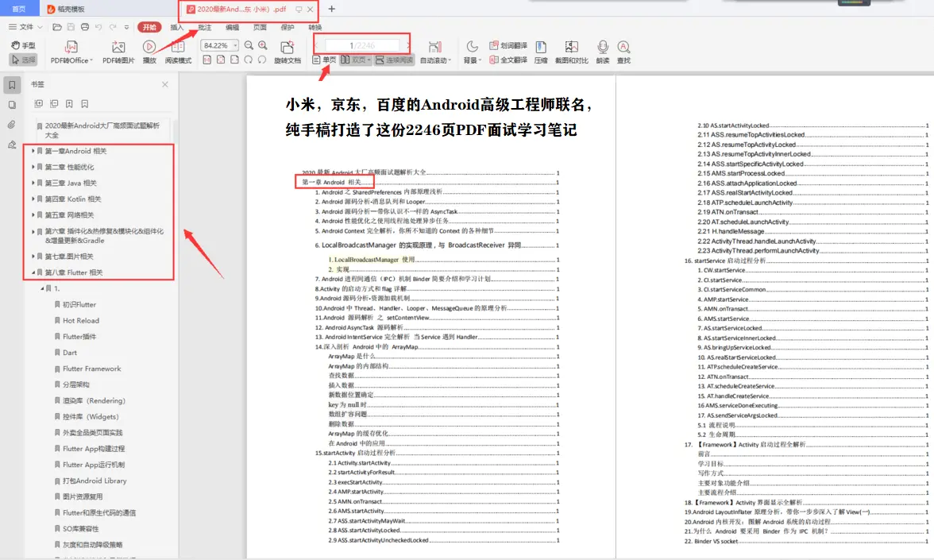Click the page number input field
The image size is (934, 560).
click(x=362, y=45)
